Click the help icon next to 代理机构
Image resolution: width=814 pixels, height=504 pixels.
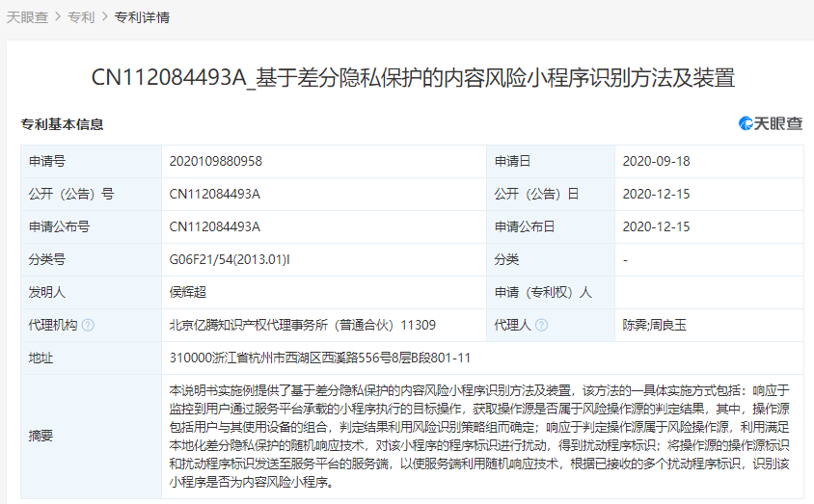pos(89,325)
